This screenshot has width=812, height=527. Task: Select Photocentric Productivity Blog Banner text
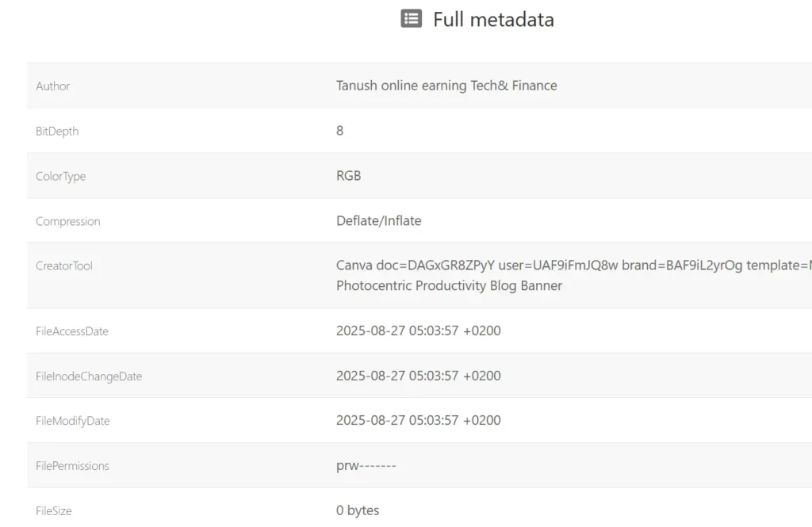[449, 286]
